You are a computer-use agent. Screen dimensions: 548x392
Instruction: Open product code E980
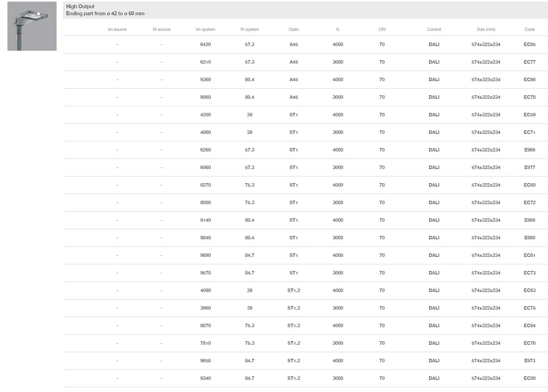pyautogui.click(x=529, y=238)
